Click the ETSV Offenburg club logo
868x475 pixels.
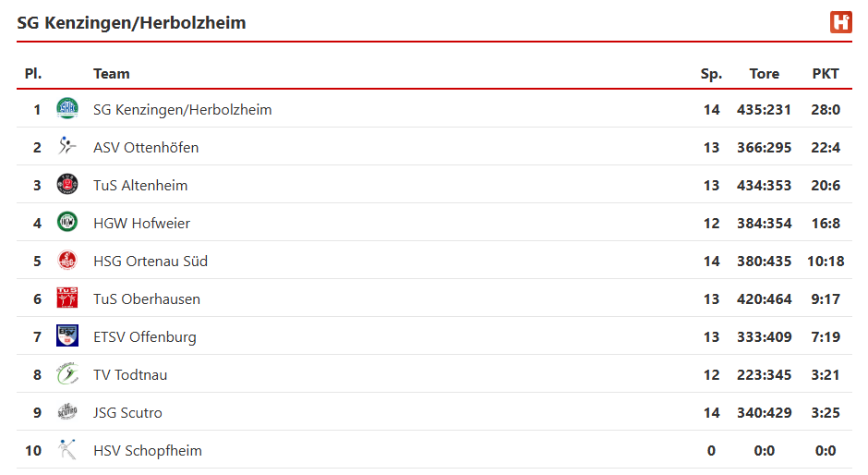tap(67, 336)
